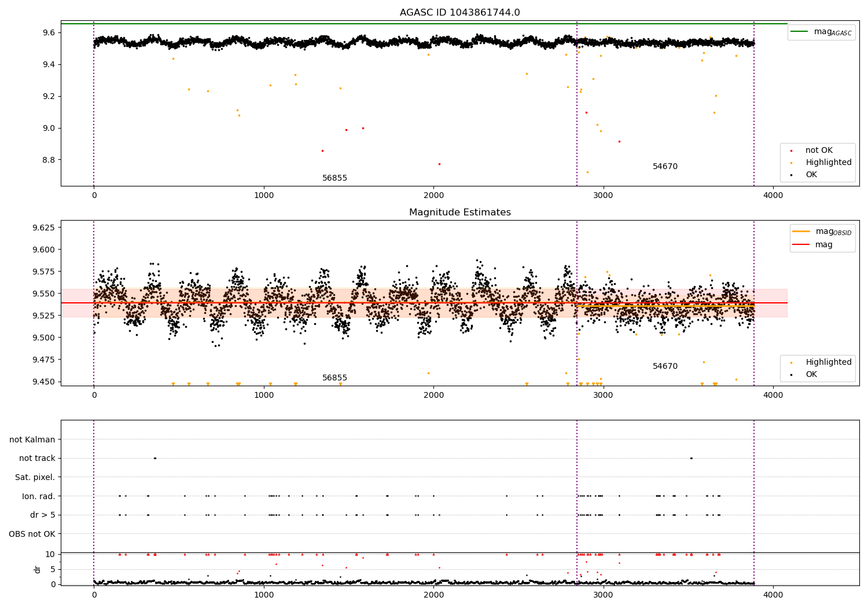Click obsid label "56855" in the top panel
This screenshot has height=608, width=868.
pyautogui.click(x=334, y=178)
